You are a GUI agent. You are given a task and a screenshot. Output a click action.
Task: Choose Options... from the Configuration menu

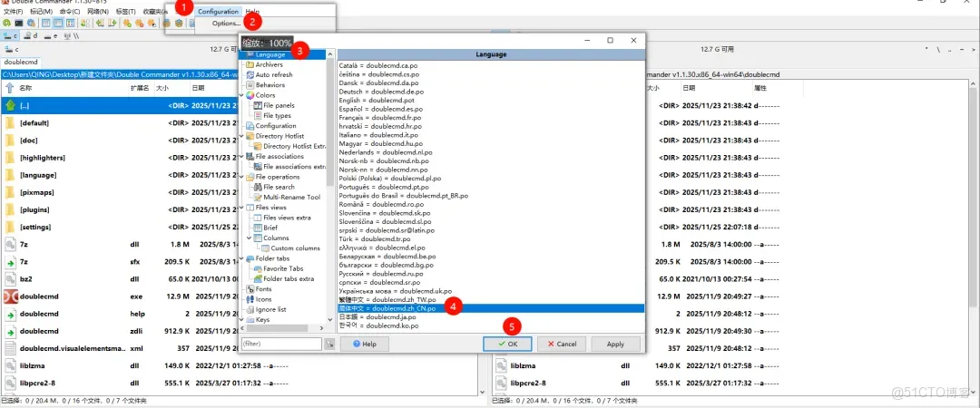coord(226,23)
